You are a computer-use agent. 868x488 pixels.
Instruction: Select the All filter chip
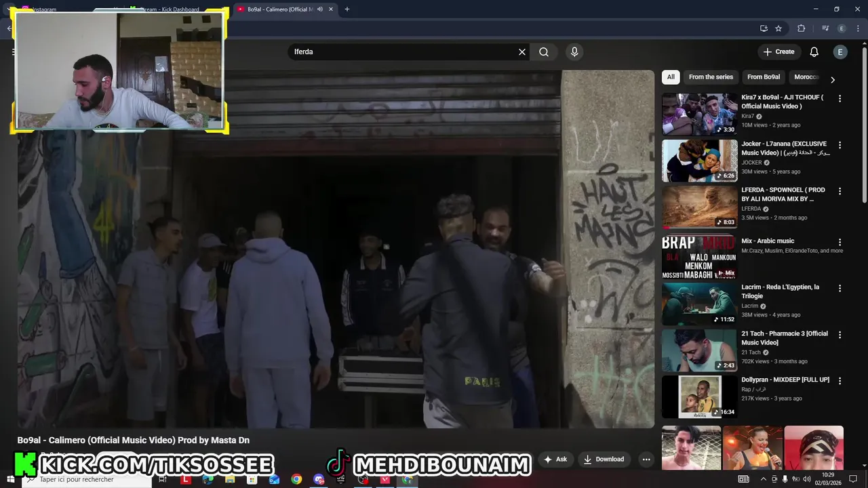[671, 77]
